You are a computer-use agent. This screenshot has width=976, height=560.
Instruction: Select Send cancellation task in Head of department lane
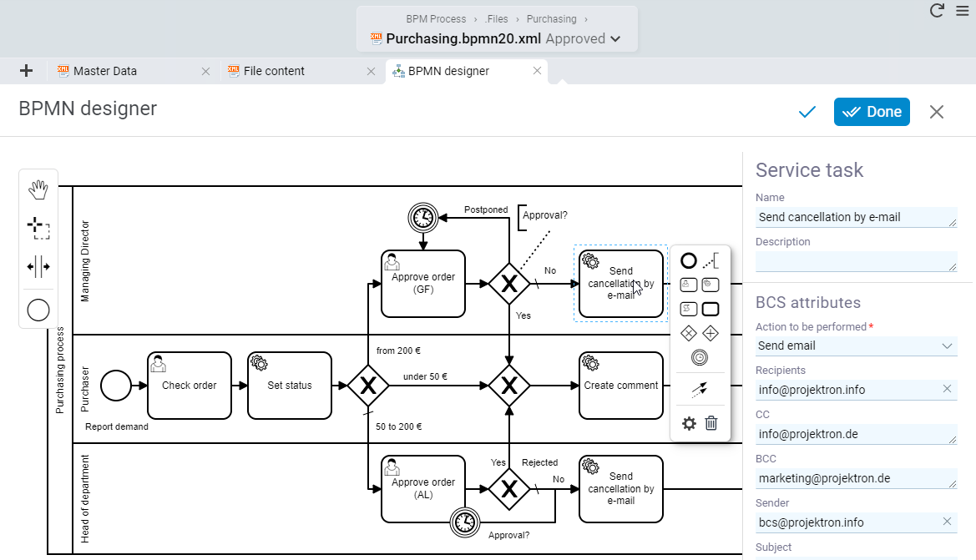click(x=620, y=489)
